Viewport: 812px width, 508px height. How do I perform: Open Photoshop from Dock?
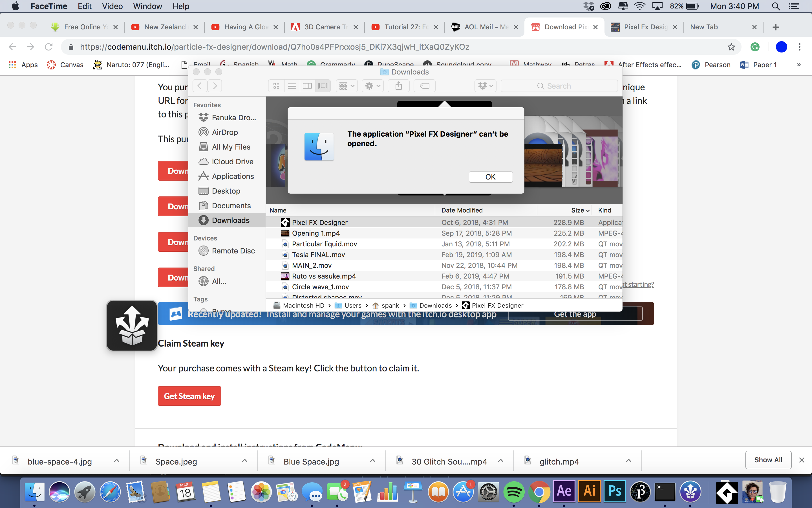point(615,491)
